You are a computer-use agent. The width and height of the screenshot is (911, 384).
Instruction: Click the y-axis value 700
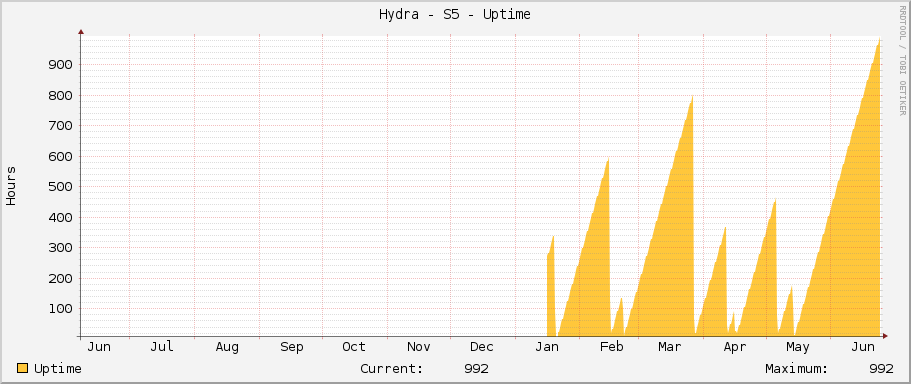60,125
